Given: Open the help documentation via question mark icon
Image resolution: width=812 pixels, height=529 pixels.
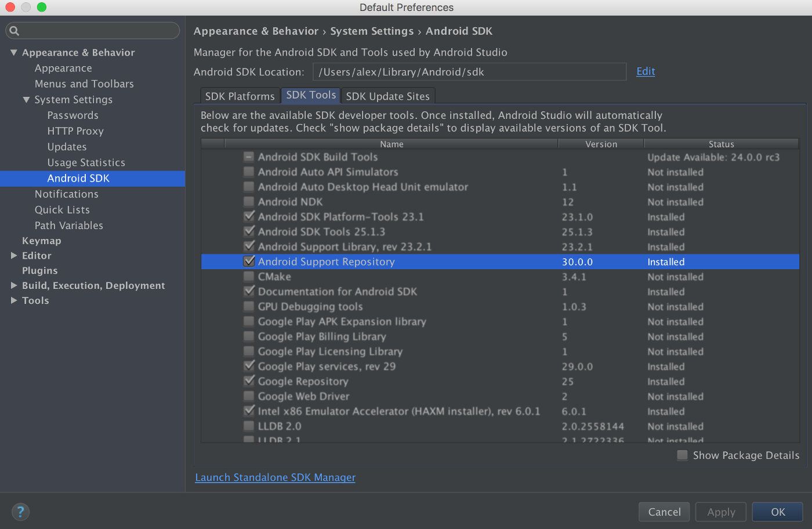Looking at the screenshot, I should point(20,512).
